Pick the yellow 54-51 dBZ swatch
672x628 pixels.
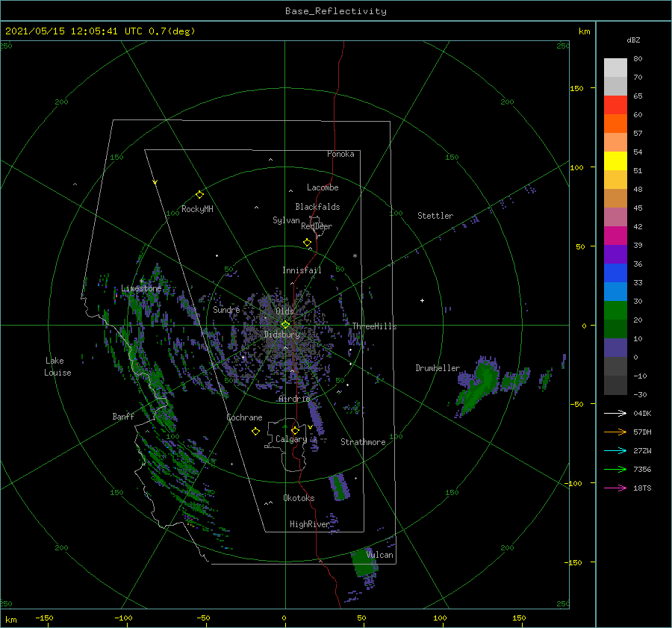615,161
